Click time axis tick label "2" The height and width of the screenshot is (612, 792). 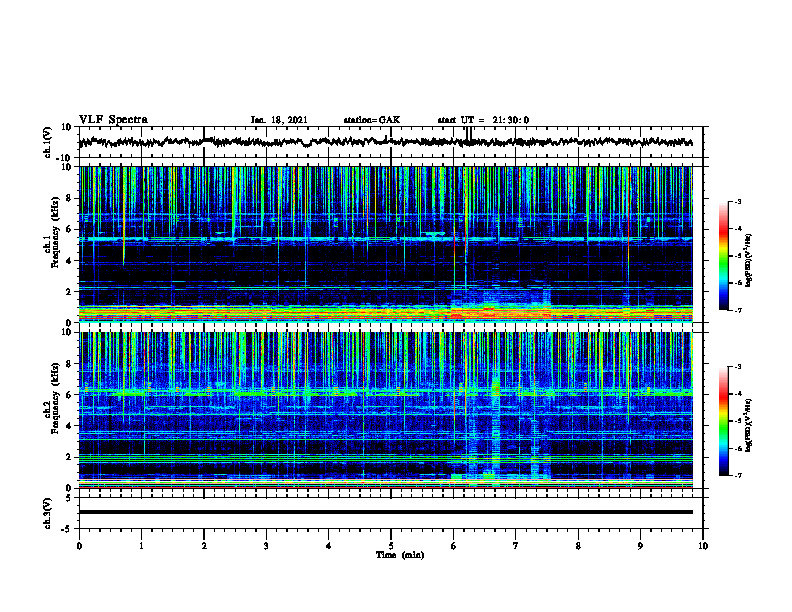(204, 546)
